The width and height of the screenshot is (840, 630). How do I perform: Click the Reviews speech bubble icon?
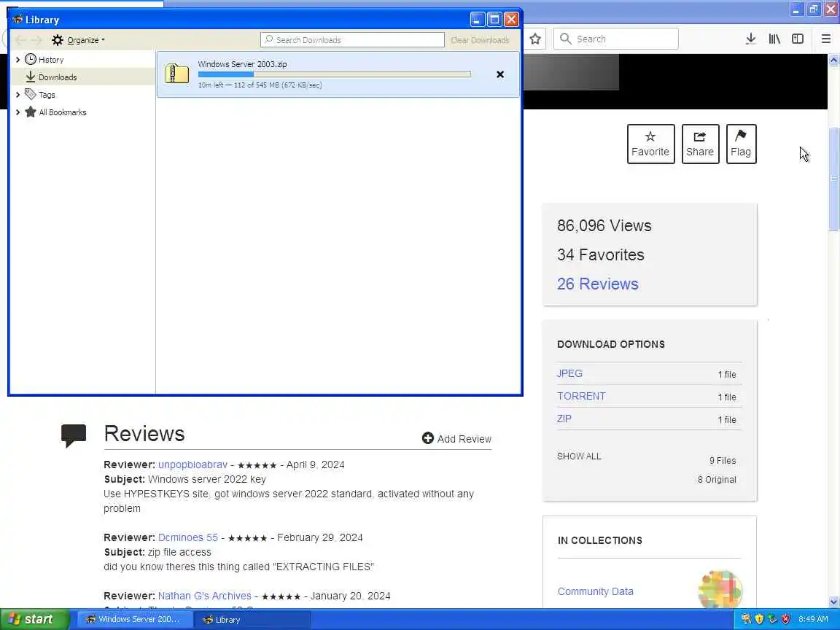(x=74, y=435)
